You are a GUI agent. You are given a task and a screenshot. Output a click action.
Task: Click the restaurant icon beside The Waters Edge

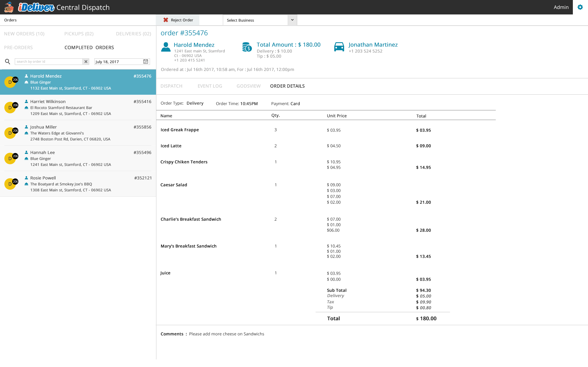coord(26,133)
